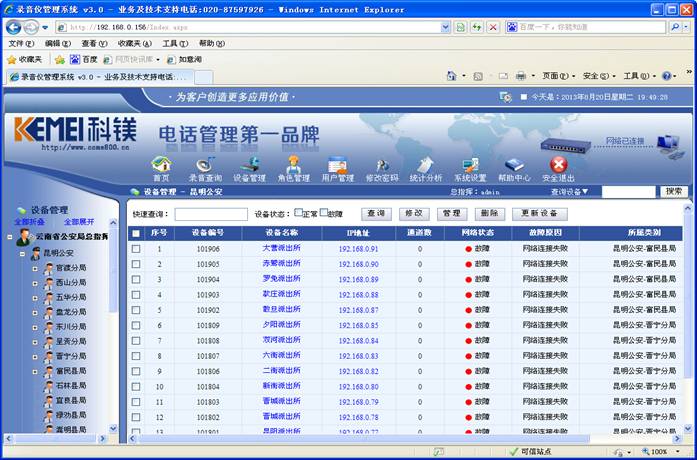This screenshot has width=697, height=460.
Task: Click the refresh icon beside address bar
Action: pos(477,28)
